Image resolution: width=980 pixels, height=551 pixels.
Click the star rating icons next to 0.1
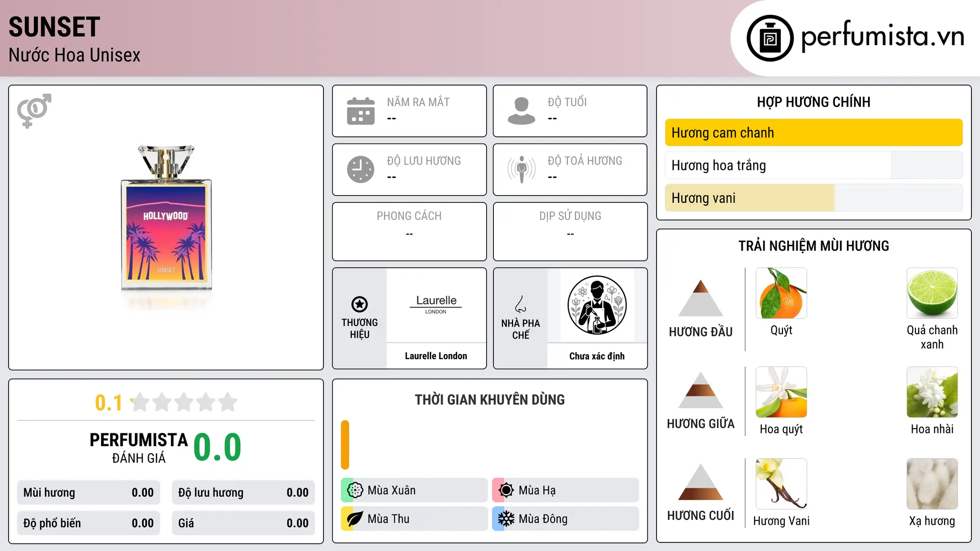click(x=184, y=402)
